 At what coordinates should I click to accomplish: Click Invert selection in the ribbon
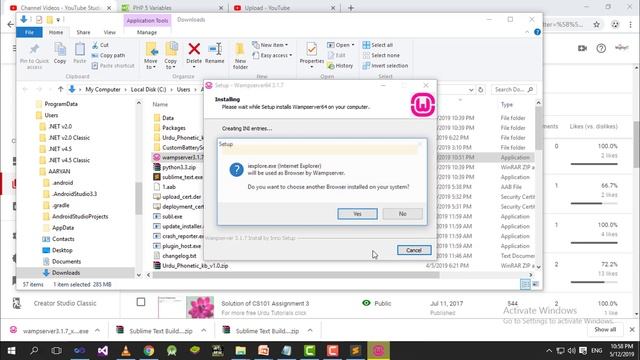coord(385,66)
